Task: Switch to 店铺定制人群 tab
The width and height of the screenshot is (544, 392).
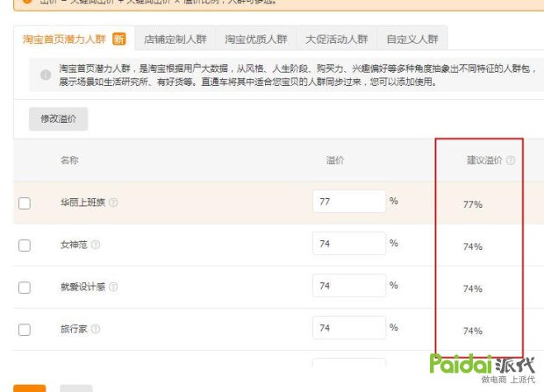Action: tap(175, 39)
